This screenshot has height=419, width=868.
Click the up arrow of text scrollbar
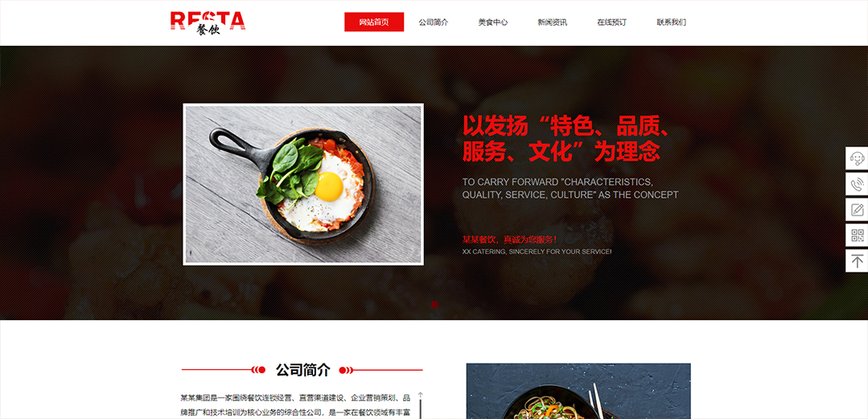pyautogui.click(x=421, y=395)
